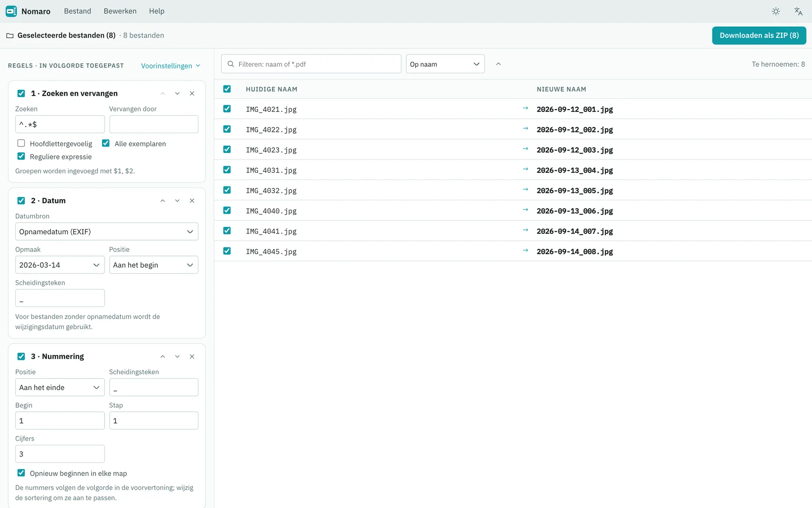Enable the Hoofdlettergevoelig checkbox
The image size is (812, 508).
coord(21,143)
